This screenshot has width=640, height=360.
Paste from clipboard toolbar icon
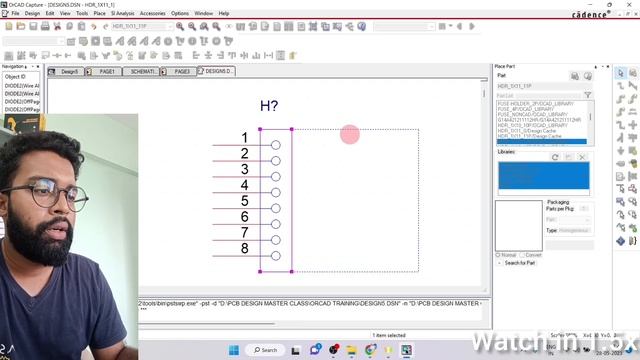click(82, 27)
